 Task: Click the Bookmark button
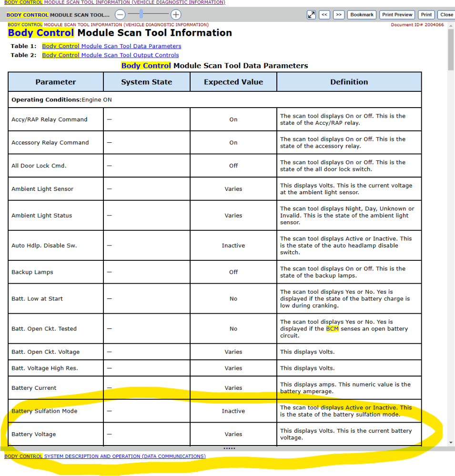pyautogui.click(x=362, y=15)
